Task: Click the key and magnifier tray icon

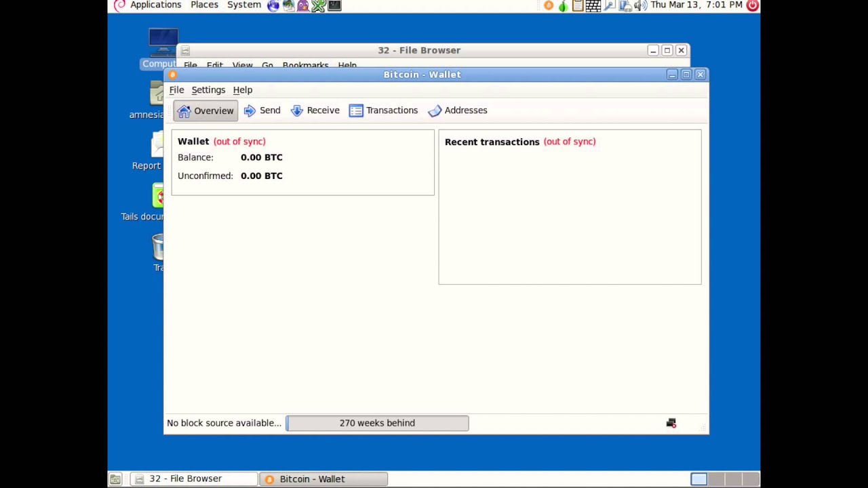Action: click(610, 5)
